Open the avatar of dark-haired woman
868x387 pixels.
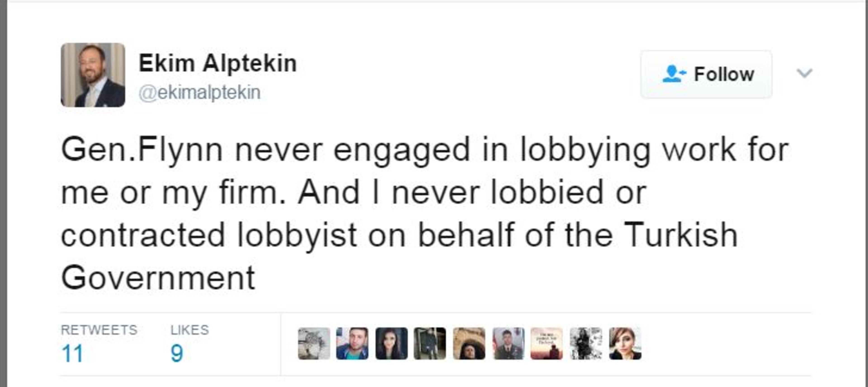392,343
